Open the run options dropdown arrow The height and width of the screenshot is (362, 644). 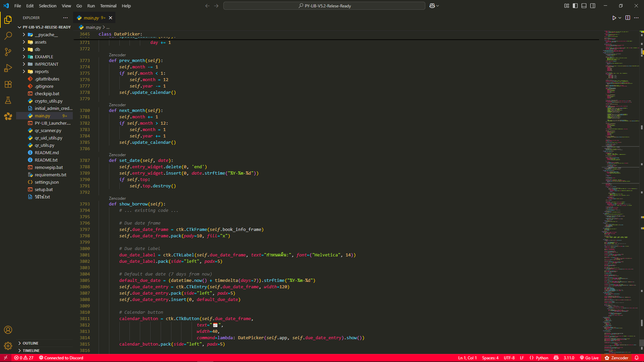pyautogui.click(x=619, y=17)
